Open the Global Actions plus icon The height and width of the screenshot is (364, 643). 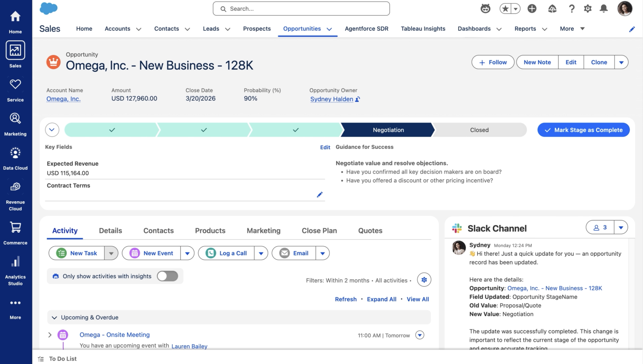(532, 8)
